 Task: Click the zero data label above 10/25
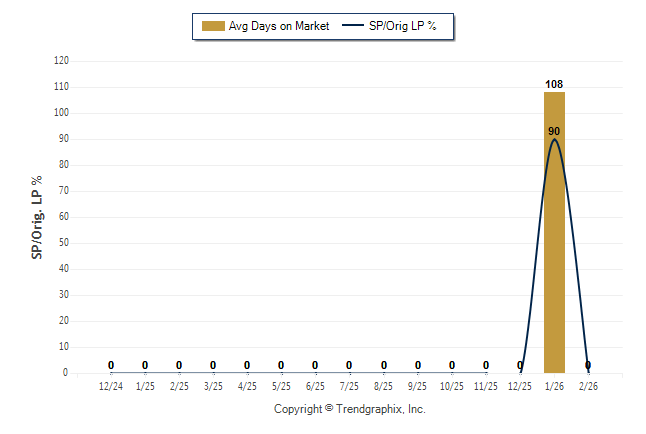pos(452,365)
